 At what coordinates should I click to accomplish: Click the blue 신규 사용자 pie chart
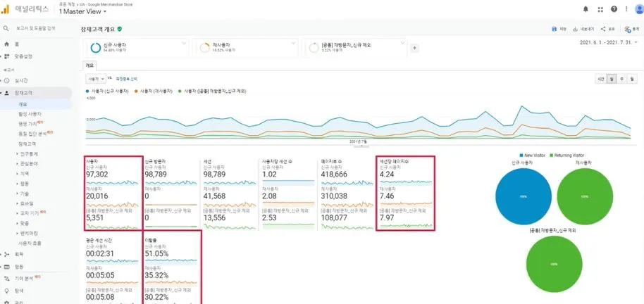tap(524, 196)
